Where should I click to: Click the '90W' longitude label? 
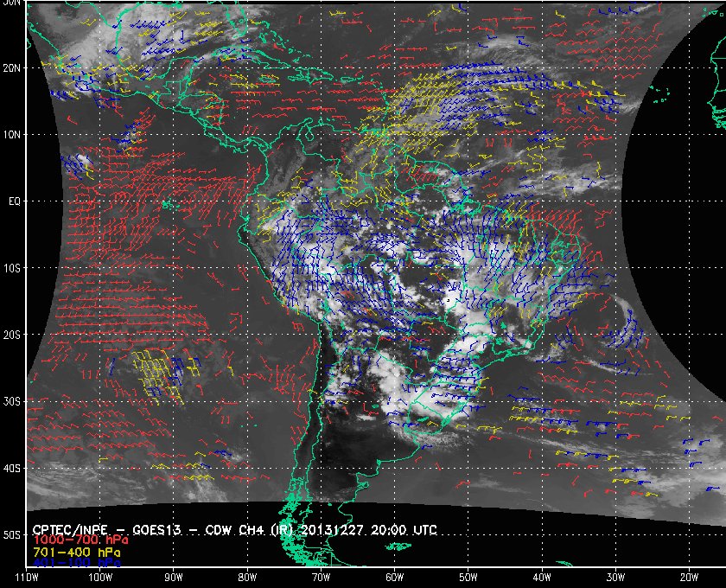[x=174, y=578]
